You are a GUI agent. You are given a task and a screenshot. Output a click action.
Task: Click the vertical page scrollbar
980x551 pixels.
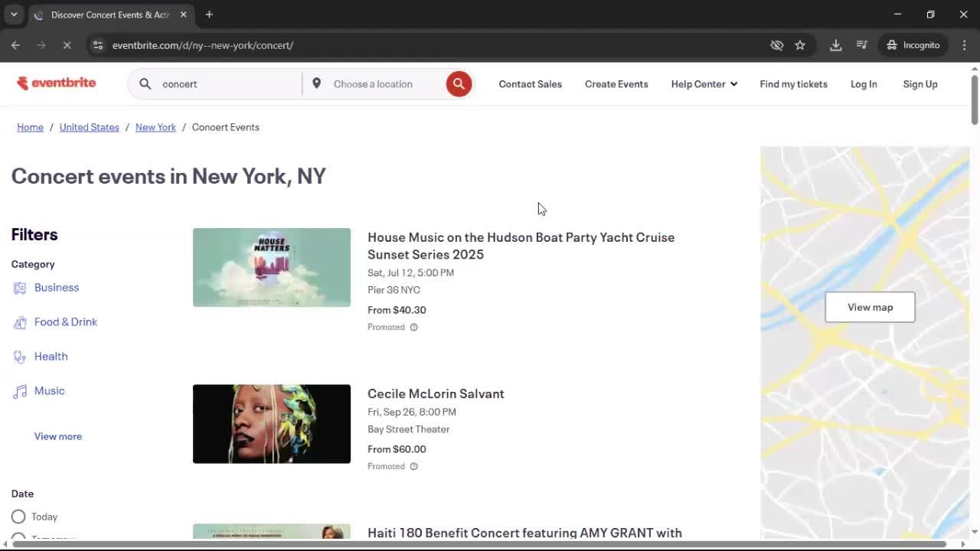click(x=975, y=99)
